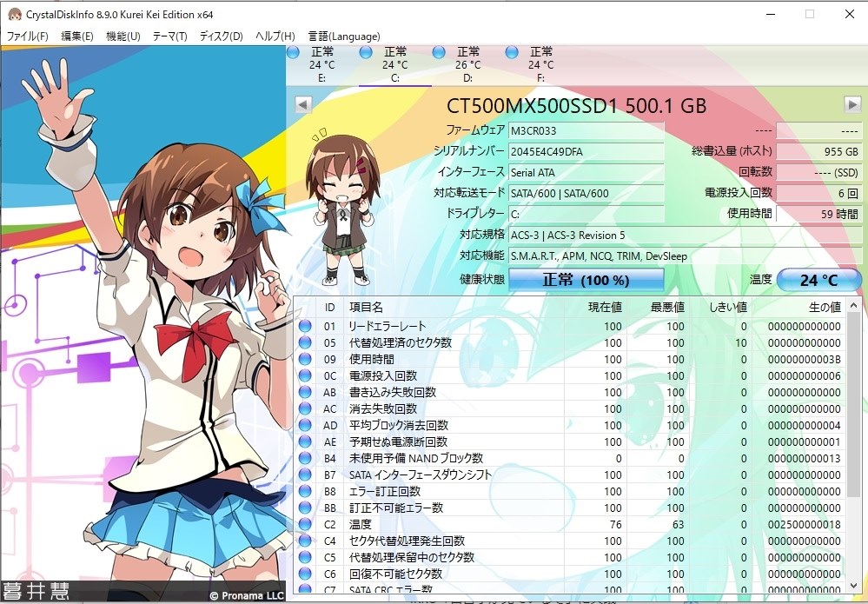Select the E: drive status tab
This screenshot has height=604, width=868.
(322, 65)
